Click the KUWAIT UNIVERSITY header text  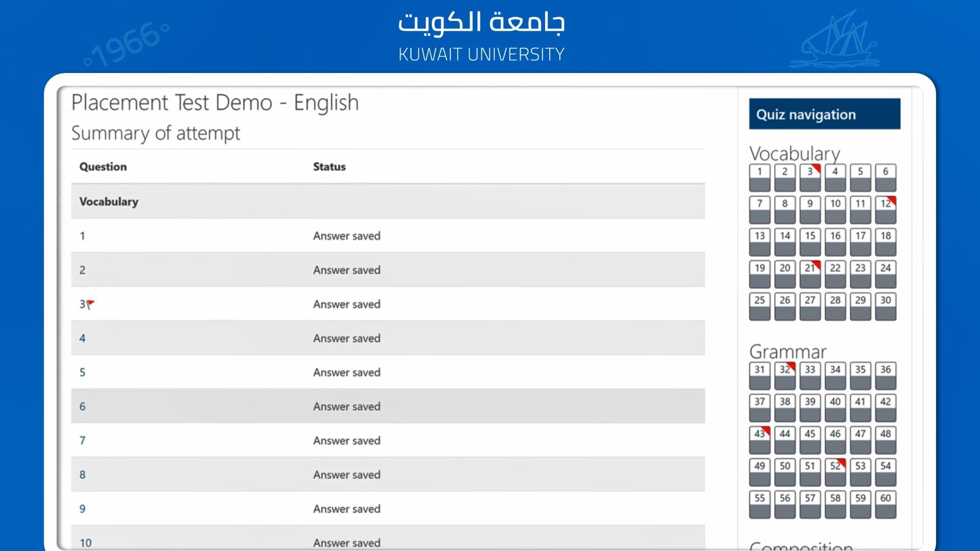coord(481,54)
